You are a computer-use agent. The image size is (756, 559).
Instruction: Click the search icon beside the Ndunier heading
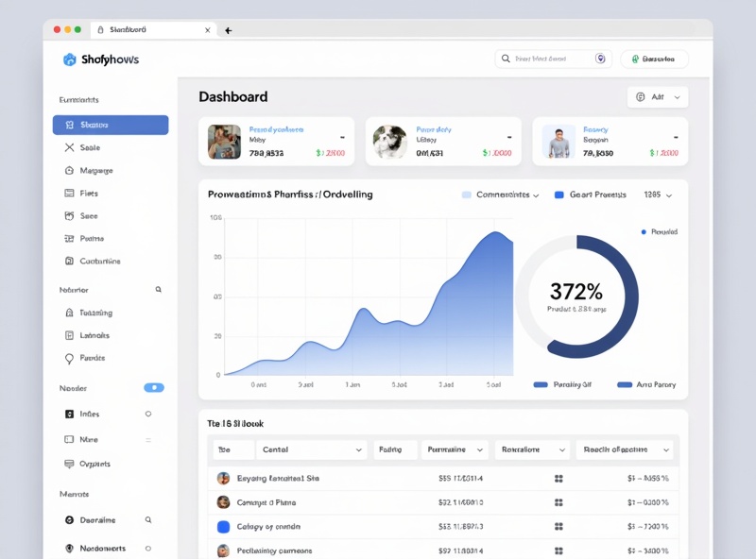pyautogui.click(x=159, y=290)
